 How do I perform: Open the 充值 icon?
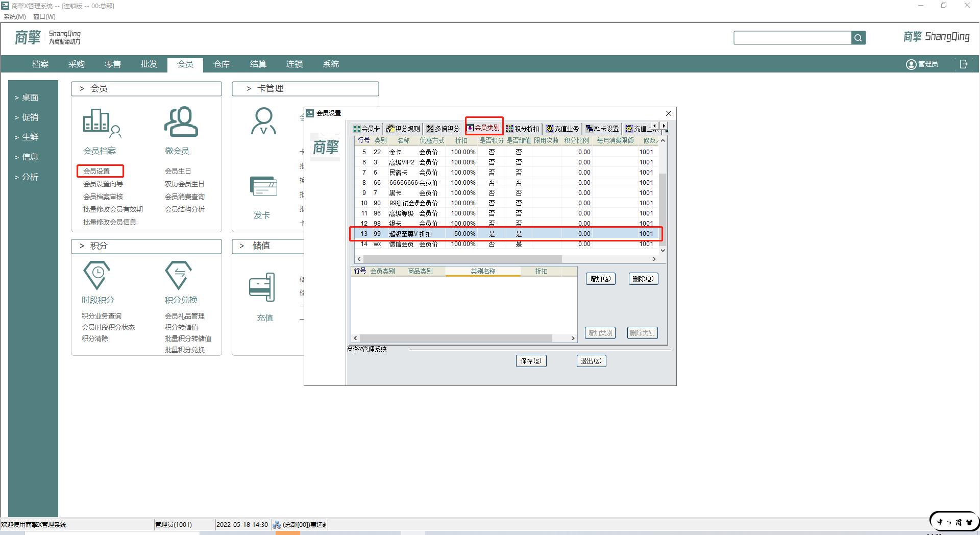click(262, 287)
